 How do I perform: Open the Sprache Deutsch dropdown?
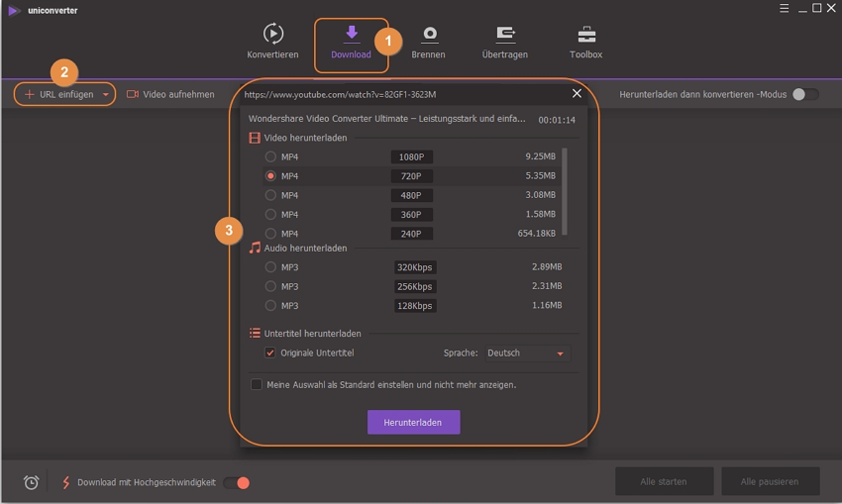(x=527, y=353)
